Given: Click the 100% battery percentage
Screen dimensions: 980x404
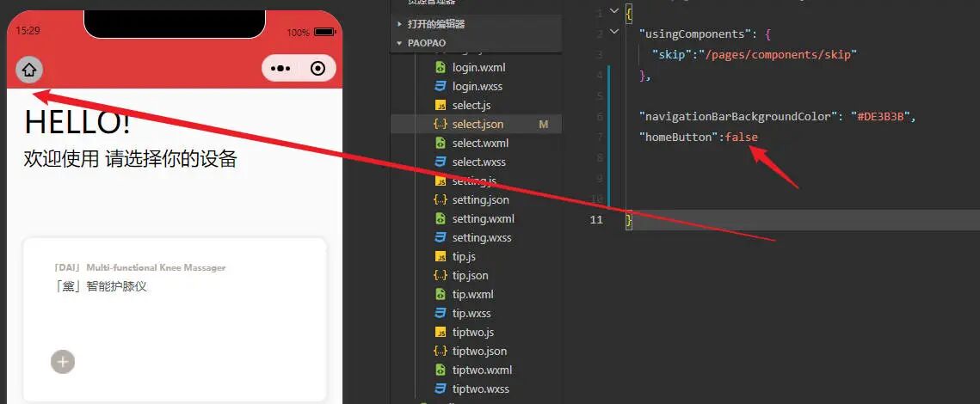Looking at the screenshot, I should pyautogui.click(x=298, y=33).
